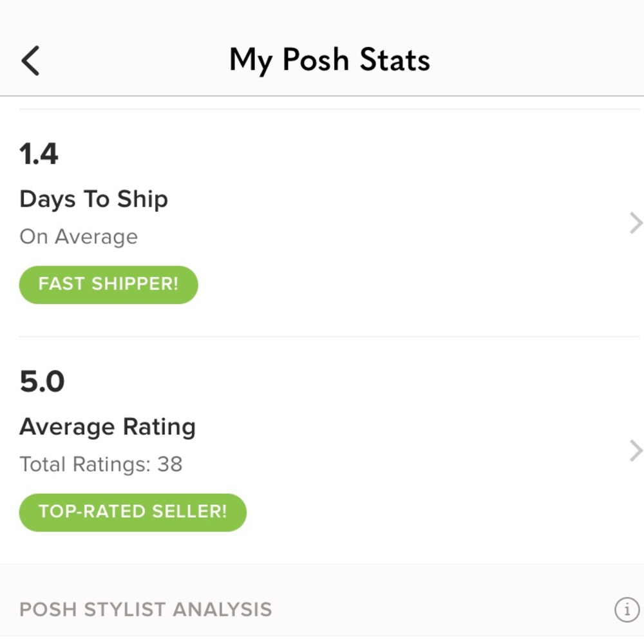Image resolution: width=644 pixels, height=644 pixels.
Task: Click the word Stats in the title
Action: [x=395, y=59]
